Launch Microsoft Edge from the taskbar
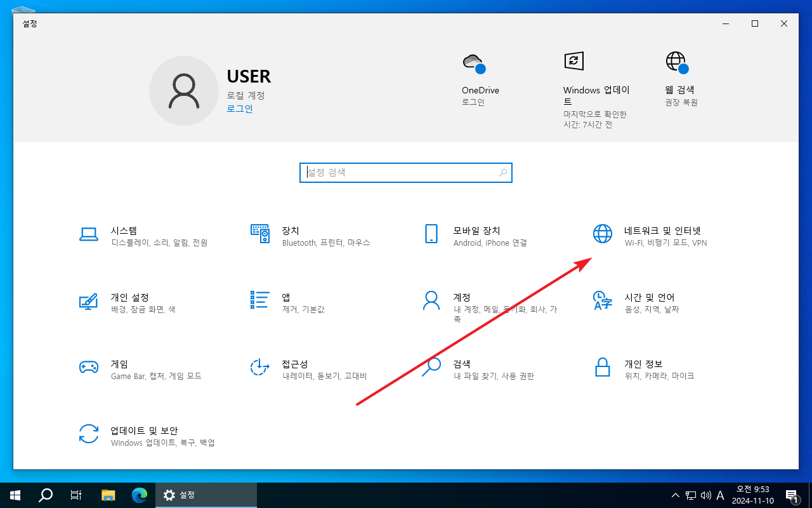812x508 pixels. tap(140, 495)
